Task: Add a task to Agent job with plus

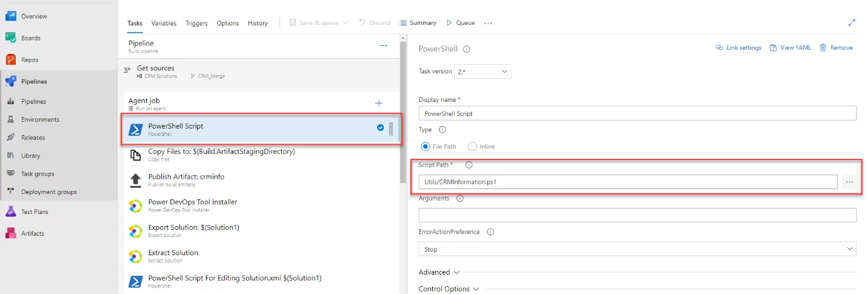Action: pos(379,103)
